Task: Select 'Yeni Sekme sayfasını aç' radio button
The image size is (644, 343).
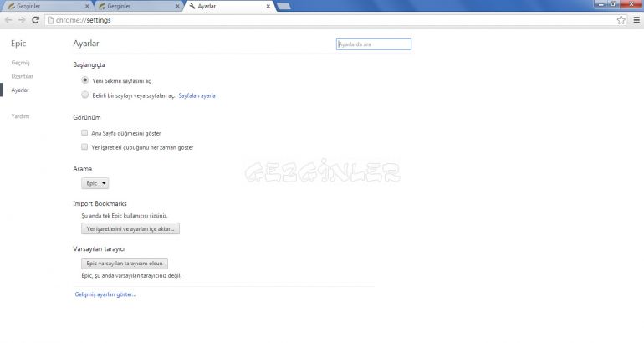Action: (85, 80)
